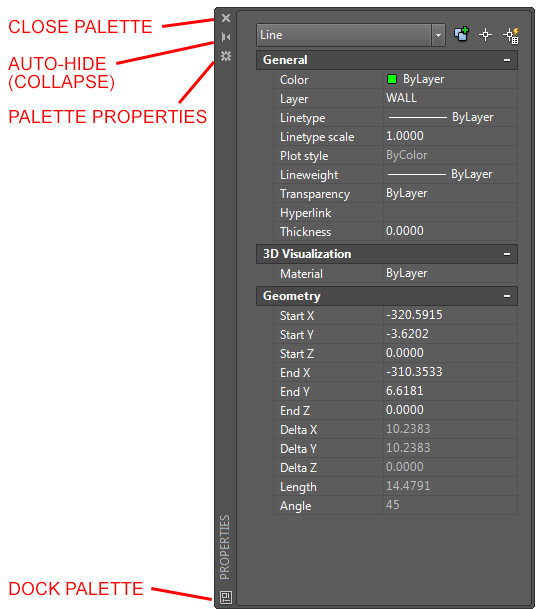Image resolution: width=538 pixels, height=609 pixels.
Task: Select the Material label
Action: click(x=301, y=274)
